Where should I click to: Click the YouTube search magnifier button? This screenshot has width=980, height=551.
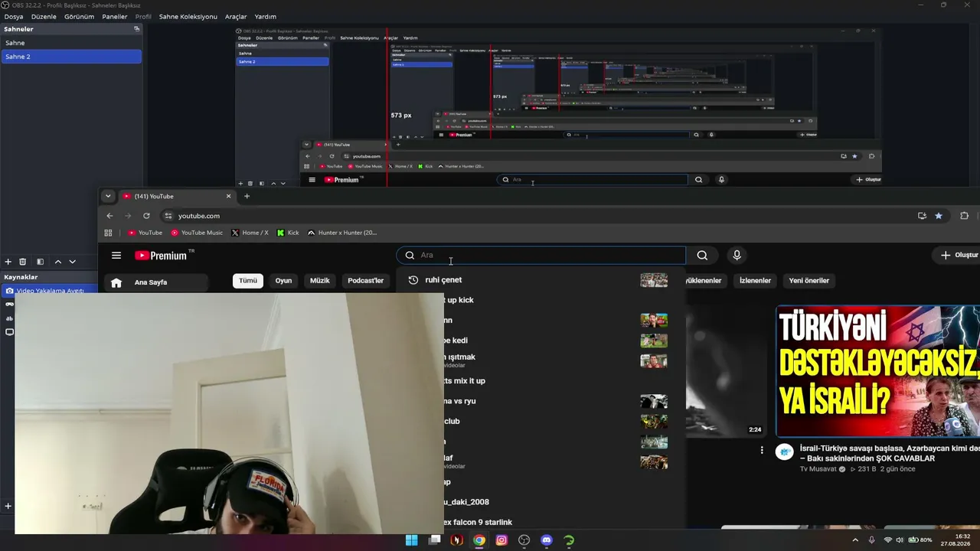[702, 256]
